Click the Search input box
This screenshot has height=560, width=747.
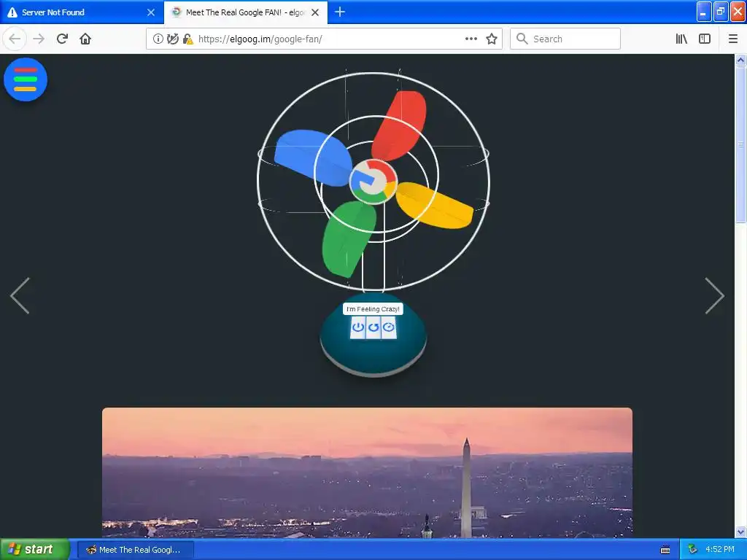tap(565, 39)
